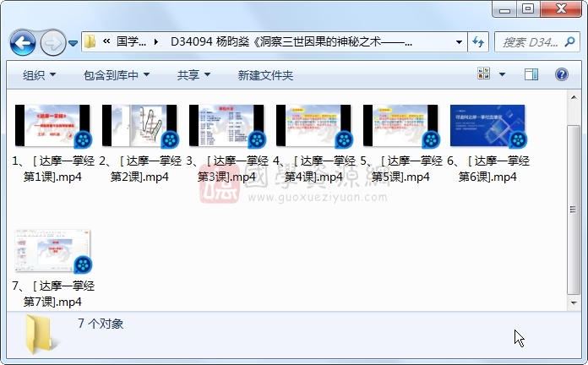Image resolution: width=588 pixels, height=365 pixels.
Task: Select the 第7课.mp4 video thumbnail
Action: coord(52,251)
